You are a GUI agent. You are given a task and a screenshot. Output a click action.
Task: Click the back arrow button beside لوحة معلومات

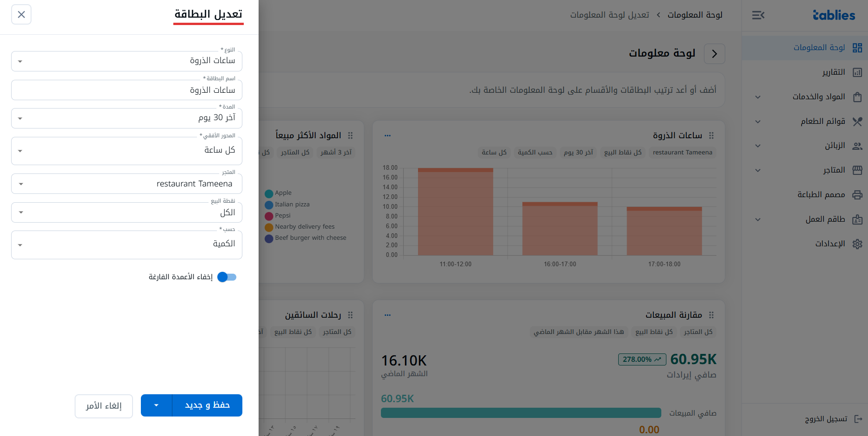(x=714, y=54)
